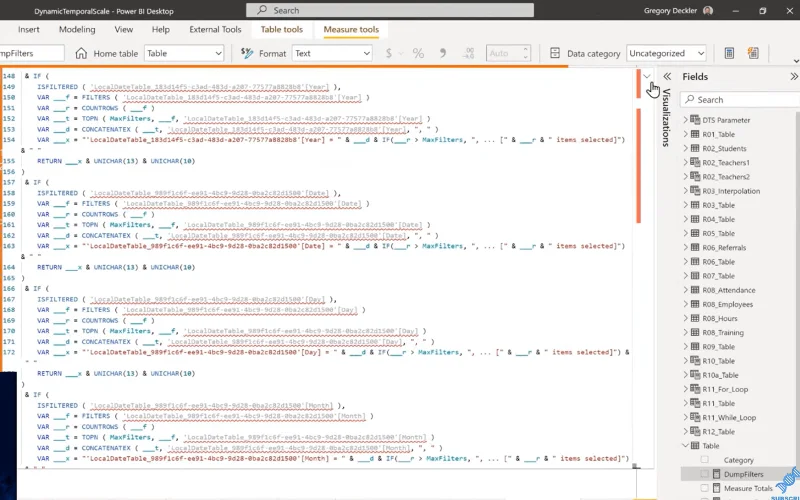Screen dimensions: 800x500
Task: Expand the R11_For_Loop table
Action: click(x=686, y=389)
